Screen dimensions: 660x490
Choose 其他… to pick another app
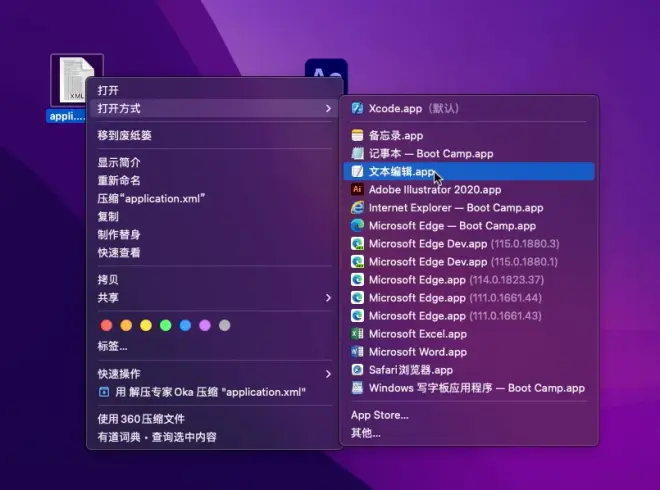click(x=366, y=433)
